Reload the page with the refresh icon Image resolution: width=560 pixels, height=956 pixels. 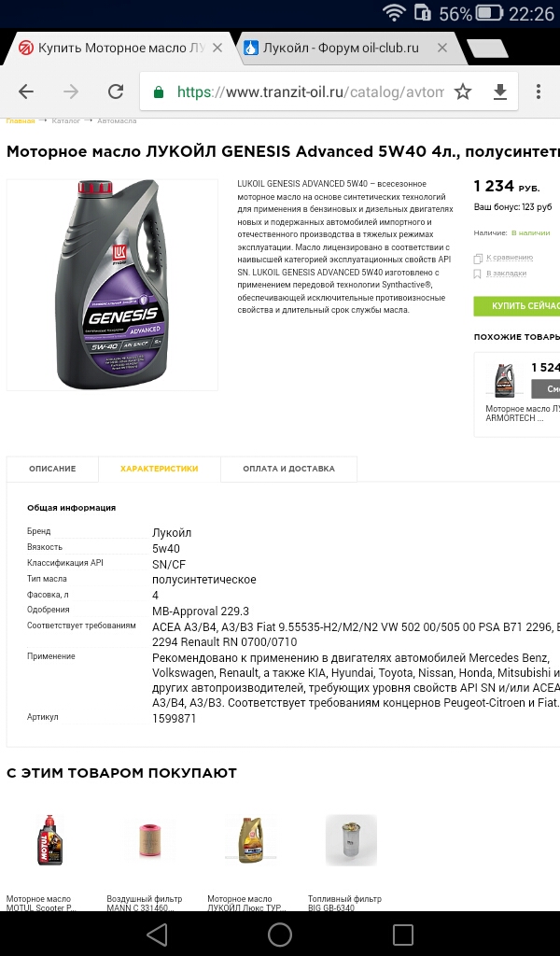point(115,91)
